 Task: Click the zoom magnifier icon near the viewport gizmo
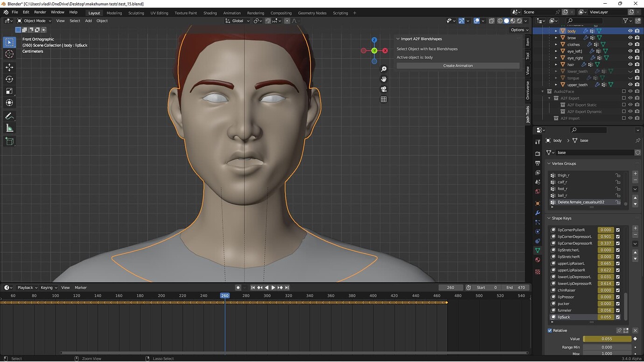click(x=384, y=69)
